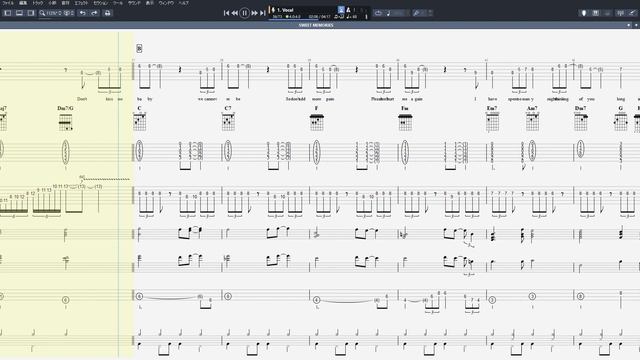Toggle the global view bottom panel icon
Image resolution: width=640 pixels, height=360 pixels.
(x=19, y=13)
